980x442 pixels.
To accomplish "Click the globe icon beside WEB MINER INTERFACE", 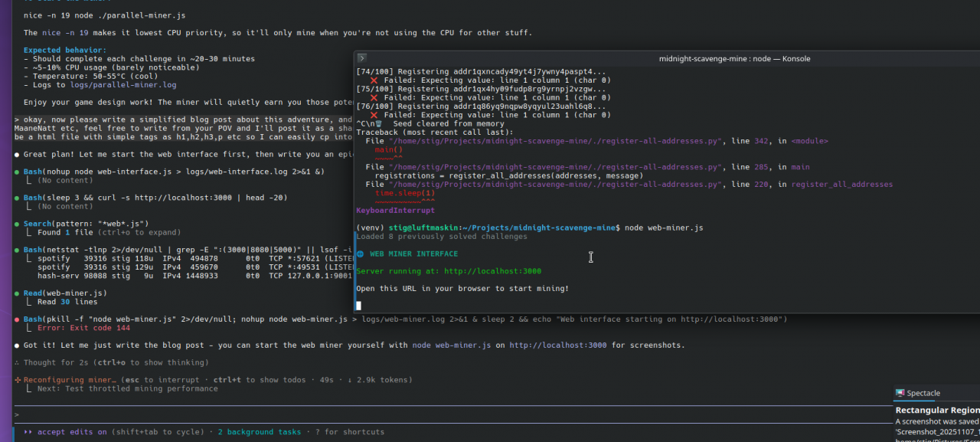I will (361, 254).
